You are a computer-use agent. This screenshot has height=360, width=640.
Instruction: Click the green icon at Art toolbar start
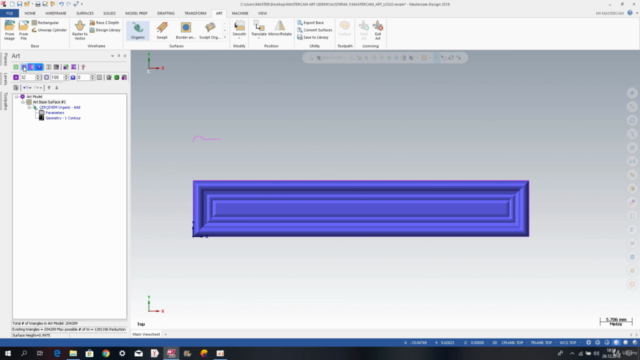[16, 67]
